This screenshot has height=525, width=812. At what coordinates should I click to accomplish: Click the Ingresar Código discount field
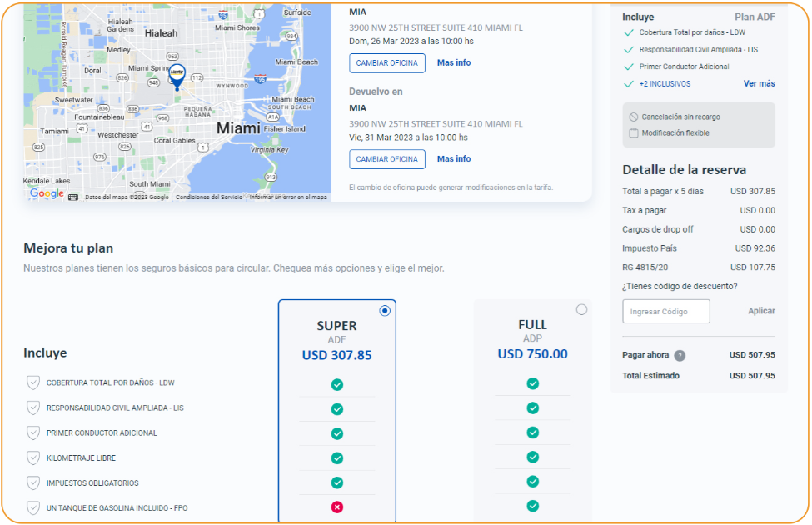click(x=665, y=312)
